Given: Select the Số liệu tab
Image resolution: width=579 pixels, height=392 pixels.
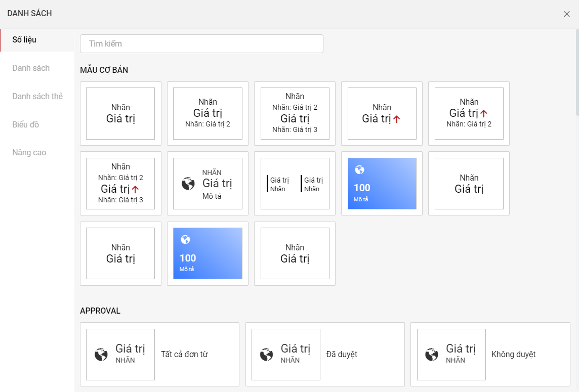Looking at the screenshot, I should (24, 39).
